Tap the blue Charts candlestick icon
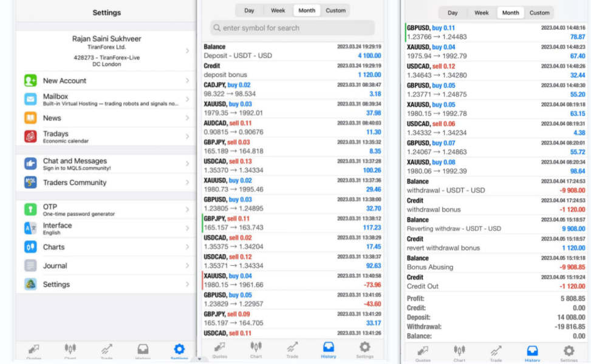Screen dimensions: 591x364 click(x=30, y=247)
